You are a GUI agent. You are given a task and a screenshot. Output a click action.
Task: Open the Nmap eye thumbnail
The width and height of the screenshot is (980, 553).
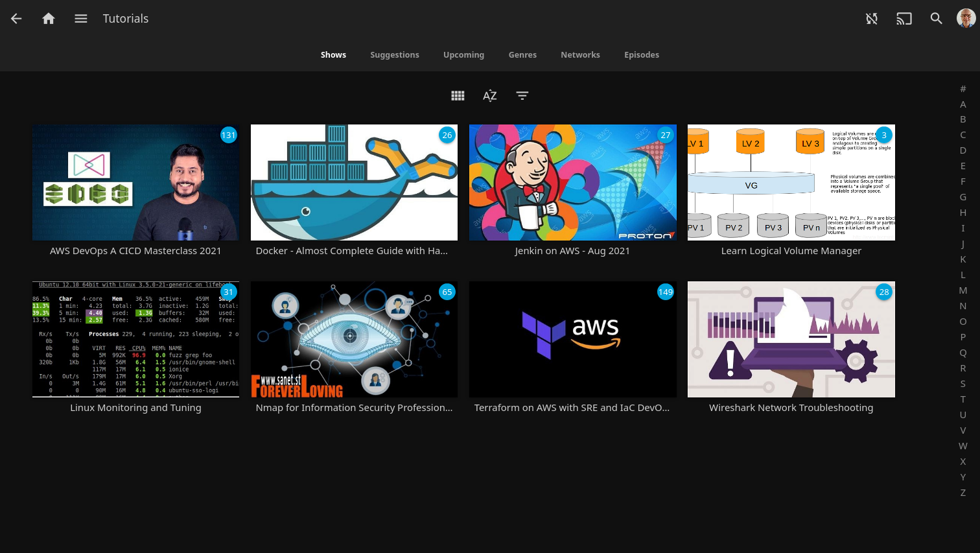click(x=354, y=340)
